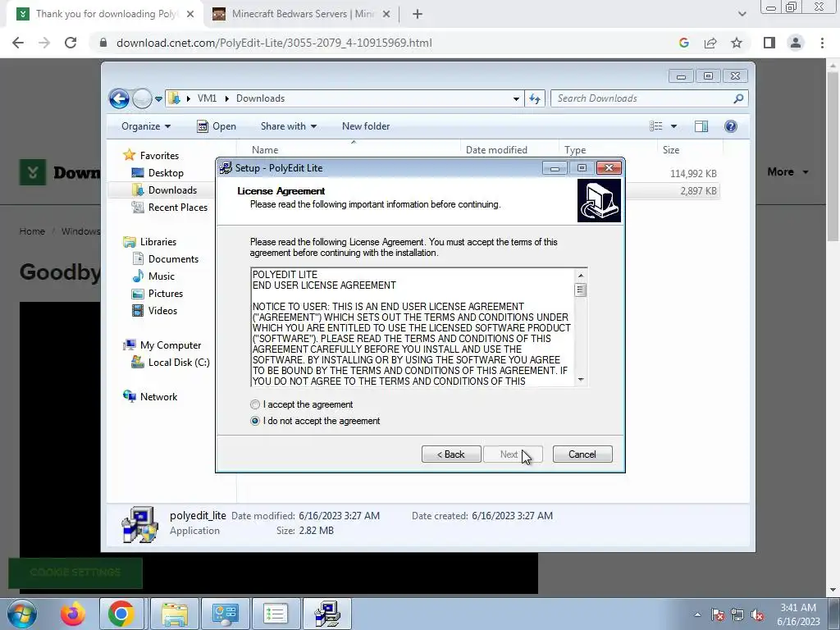Click Chrome's reload page button
Viewport: 840px width, 630px height.
tap(71, 43)
